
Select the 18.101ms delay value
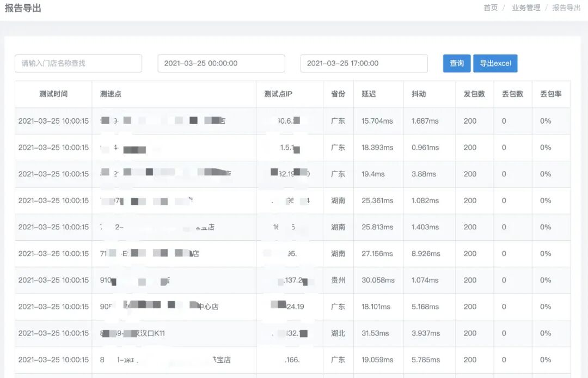click(376, 307)
